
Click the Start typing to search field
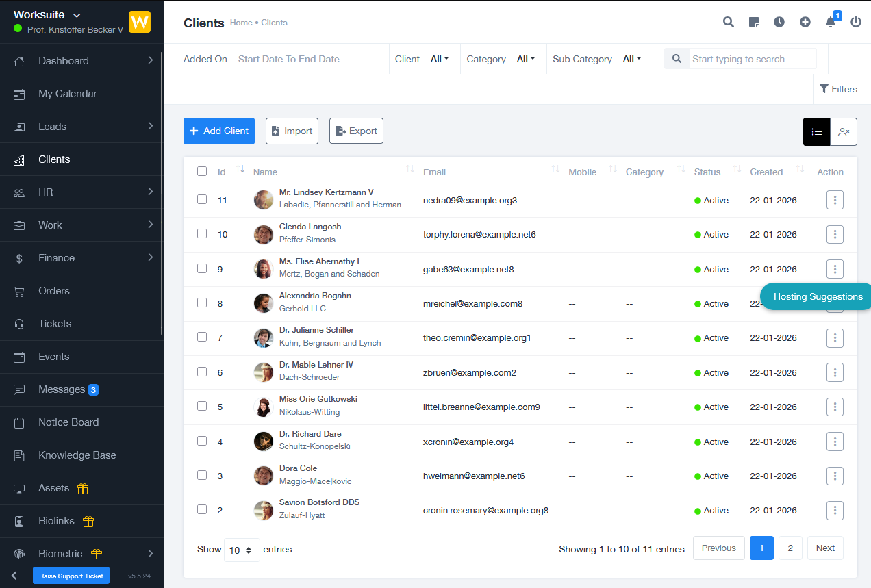752,59
